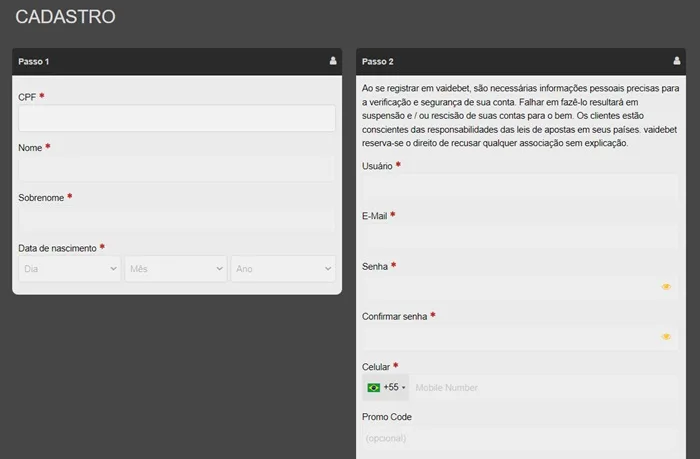Image resolution: width=700 pixels, height=459 pixels.
Task: Open the Mês month dropdown
Action: tap(176, 269)
